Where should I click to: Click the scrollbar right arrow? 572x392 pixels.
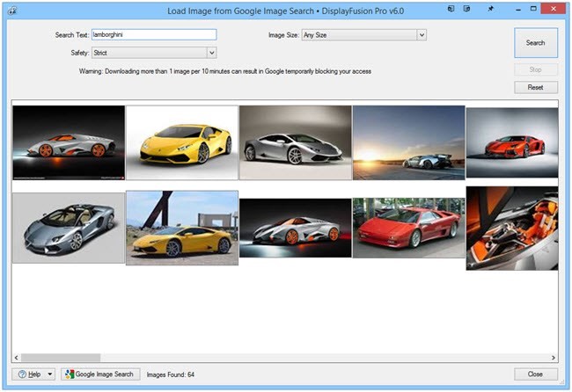tap(554, 358)
